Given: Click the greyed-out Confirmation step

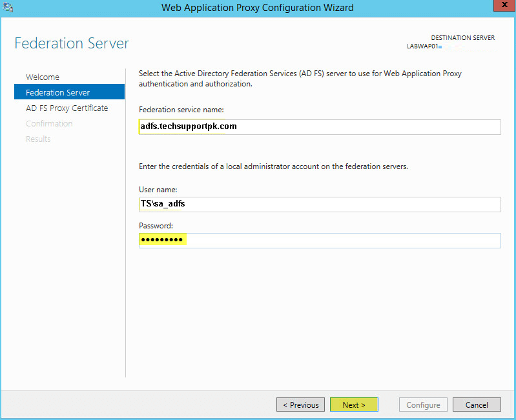Looking at the screenshot, I should (x=49, y=123).
